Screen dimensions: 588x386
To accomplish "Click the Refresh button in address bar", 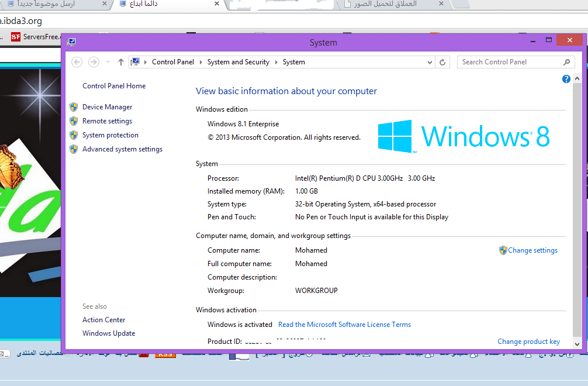I will pos(442,62).
